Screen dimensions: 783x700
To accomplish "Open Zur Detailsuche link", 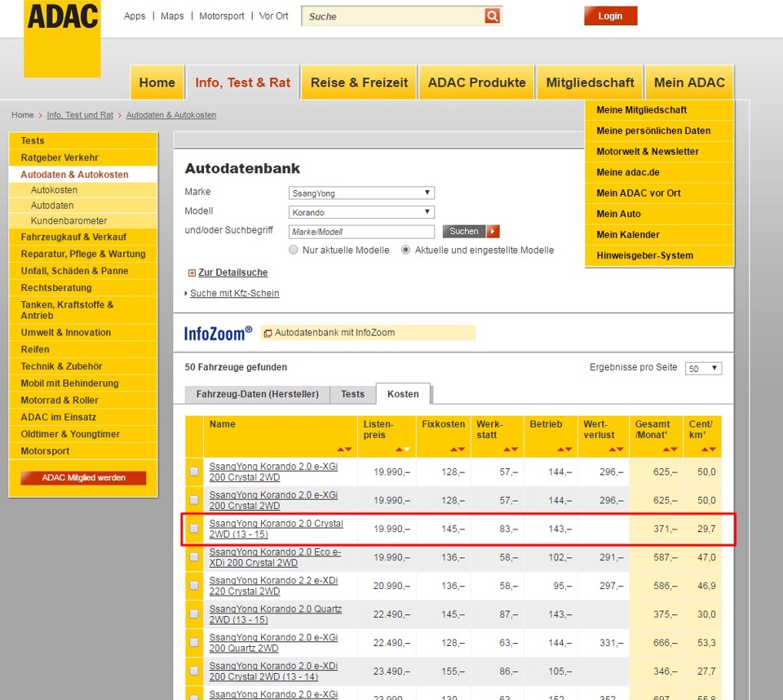I will pyautogui.click(x=232, y=272).
